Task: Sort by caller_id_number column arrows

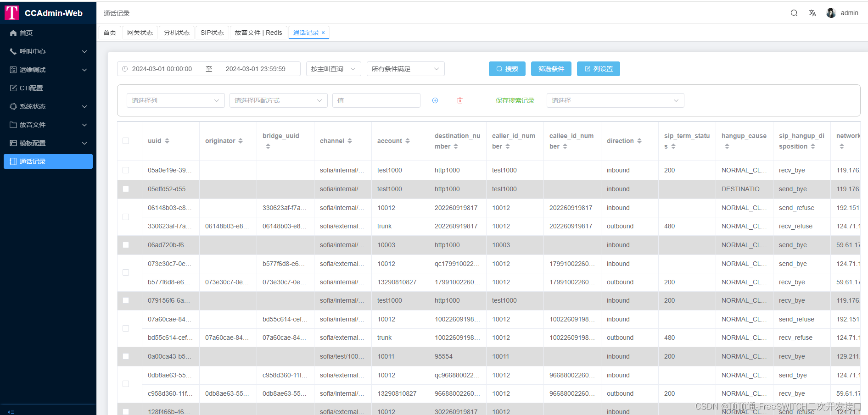Action: pos(508,146)
